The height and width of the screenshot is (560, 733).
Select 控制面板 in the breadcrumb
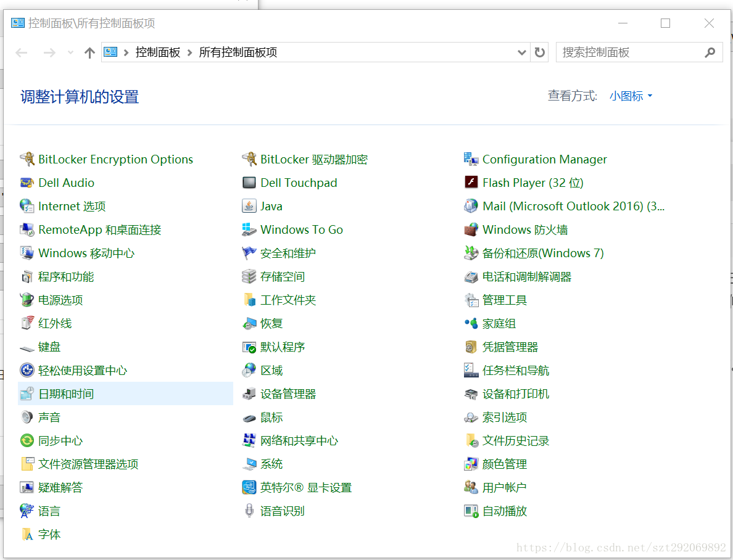(x=158, y=52)
